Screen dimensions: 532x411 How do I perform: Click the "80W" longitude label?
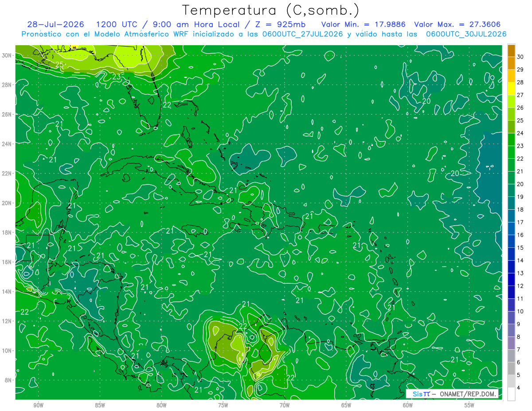pyautogui.click(x=161, y=405)
